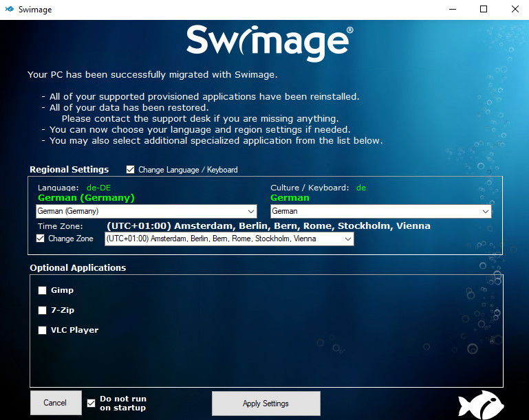Check the Gimp optional application
Viewport: 529px width, 420px height.
[42, 290]
